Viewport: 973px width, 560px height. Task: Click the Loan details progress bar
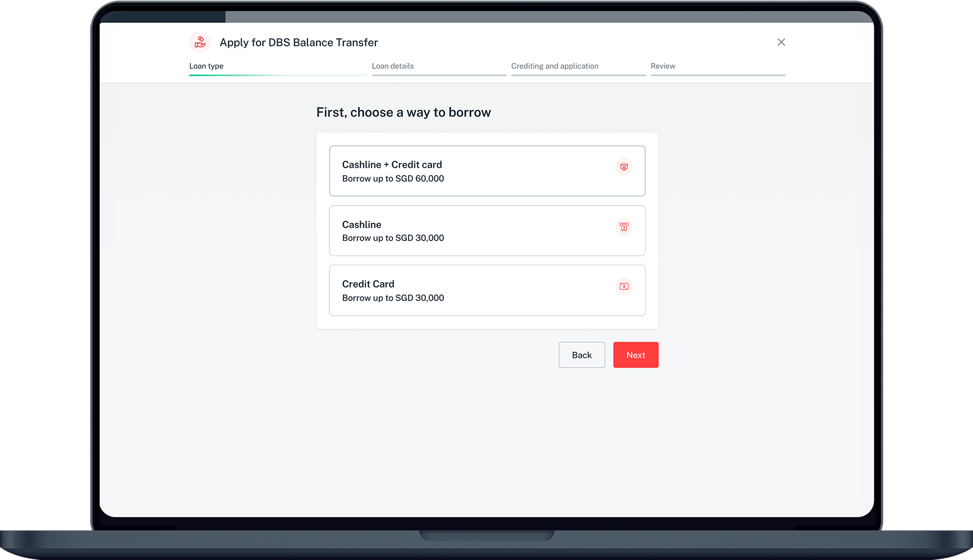(x=439, y=75)
